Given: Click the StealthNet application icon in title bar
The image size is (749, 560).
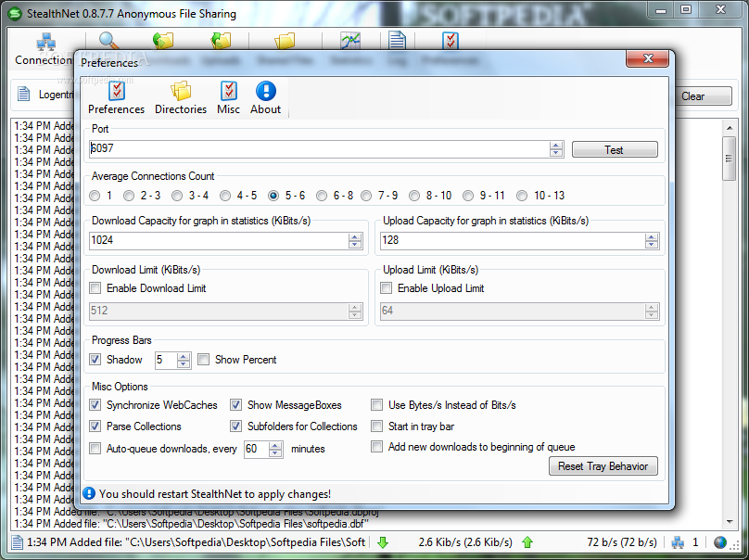Looking at the screenshot, I should point(15,13).
